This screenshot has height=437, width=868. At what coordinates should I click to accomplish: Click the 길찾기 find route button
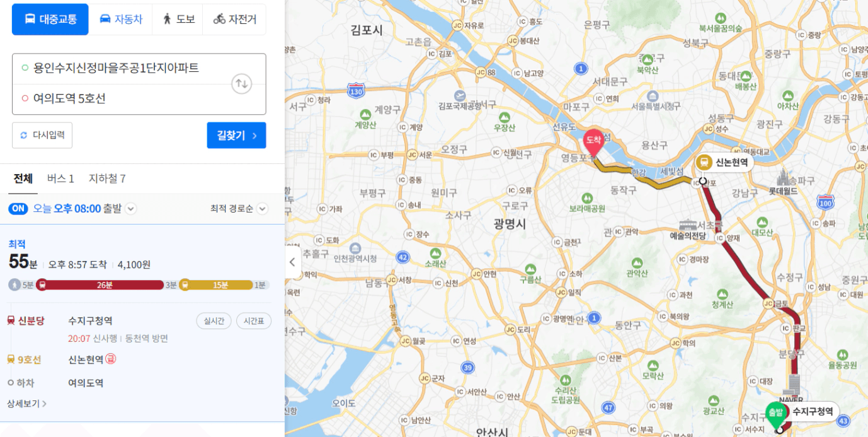point(236,135)
